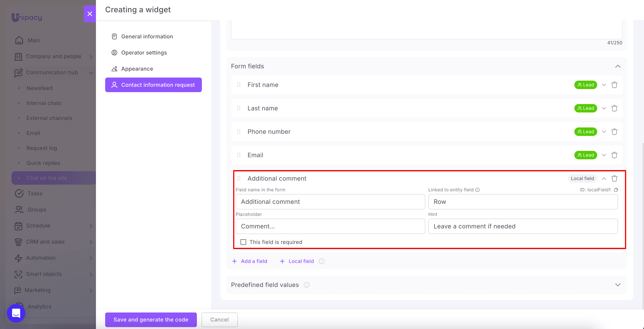Check 'This field is required'
This screenshot has height=329, width=644.
pyautogui.click(x=243, y=242)
